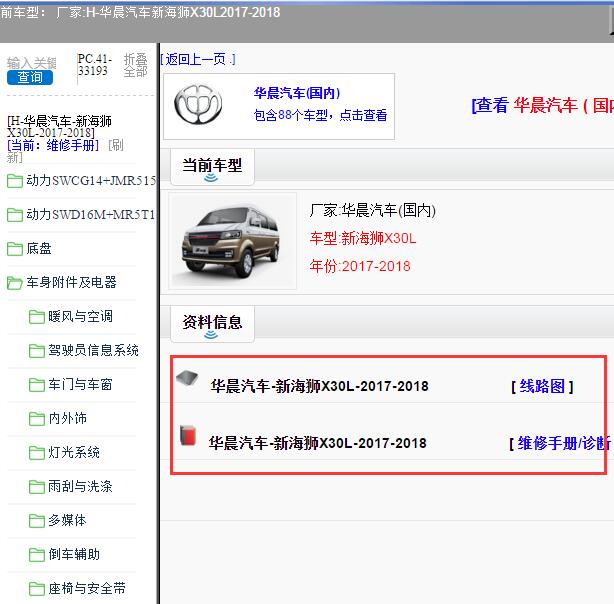614x604 pixels.
Task: Expand 车门与车窗 folder icon
Action: click(x=37, y=385)
